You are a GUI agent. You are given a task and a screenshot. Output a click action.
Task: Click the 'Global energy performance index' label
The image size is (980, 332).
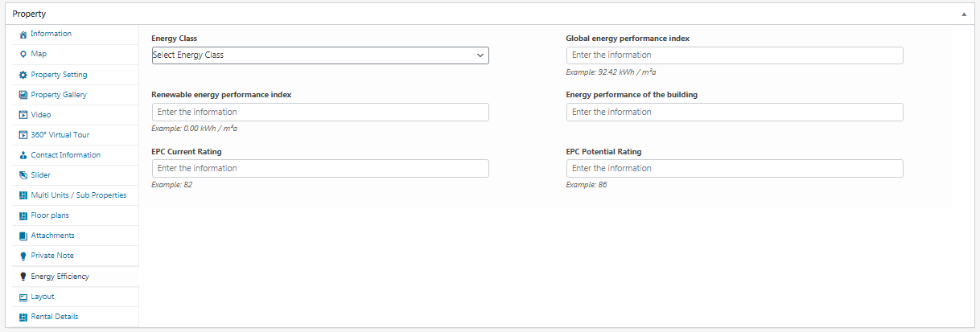point(628,39)
